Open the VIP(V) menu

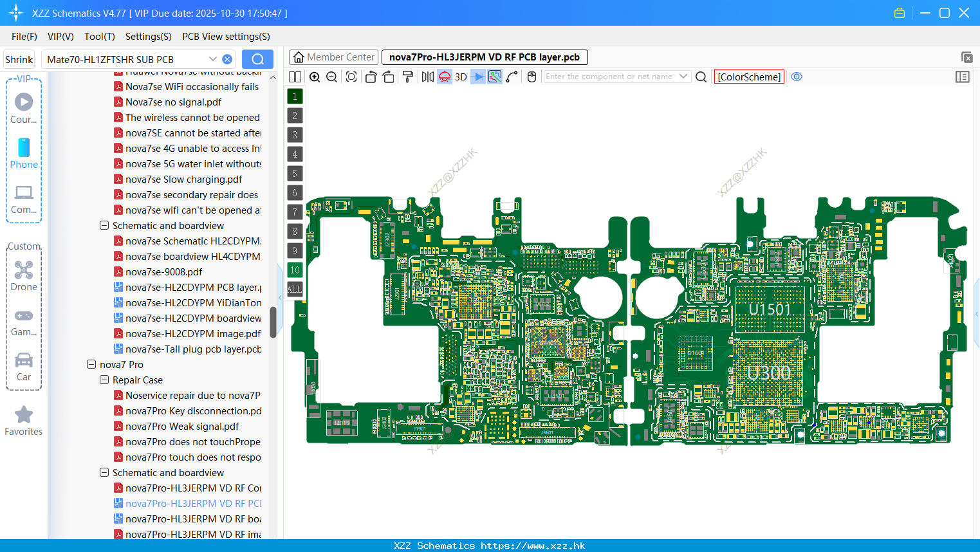pos(60,37)
